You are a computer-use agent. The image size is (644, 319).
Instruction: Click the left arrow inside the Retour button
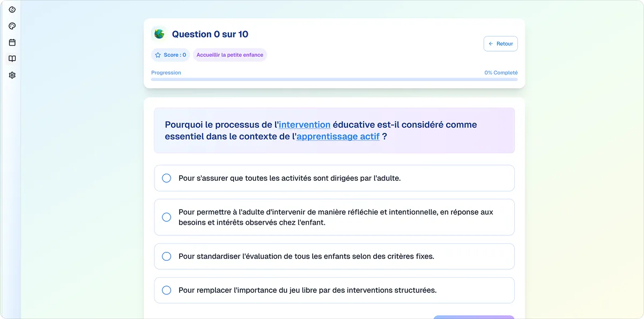click(x=491, y=43)
